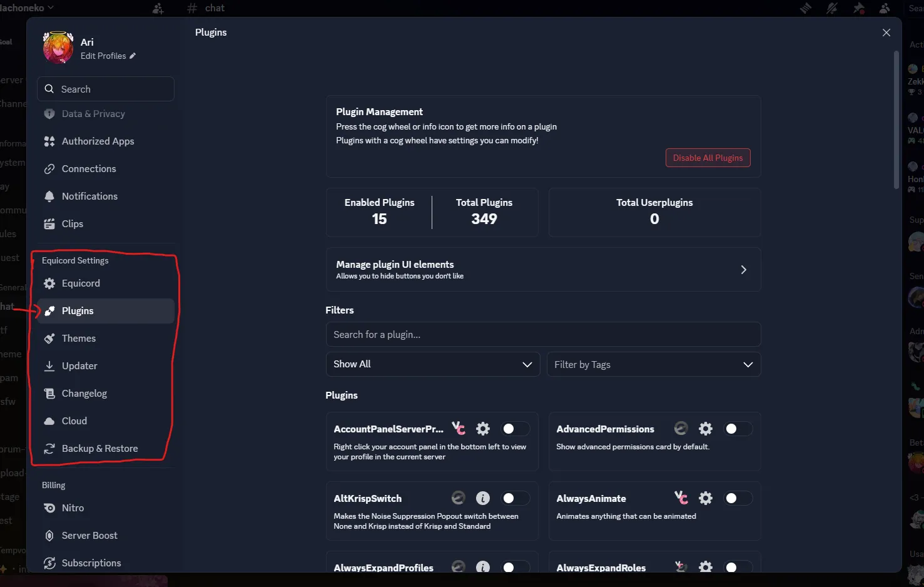This screenshot has width=924, height=587.
Task: Open Subscriptions settings
Action: [105, 563]
